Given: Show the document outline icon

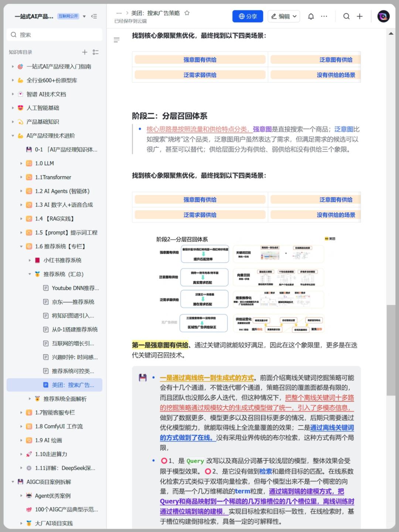Looking at the screenshot, I should [117, 40].
